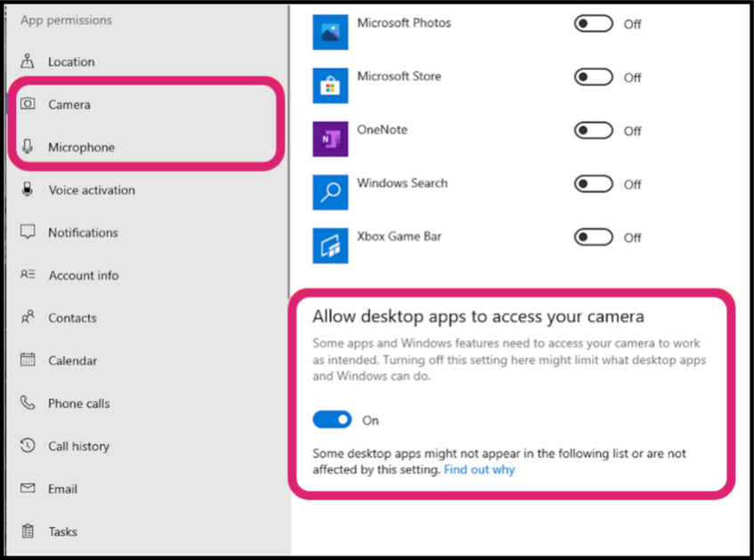The image size is (754, 560).
Task: Click the Microsoft Photos app name
Action: coord(404,22)
